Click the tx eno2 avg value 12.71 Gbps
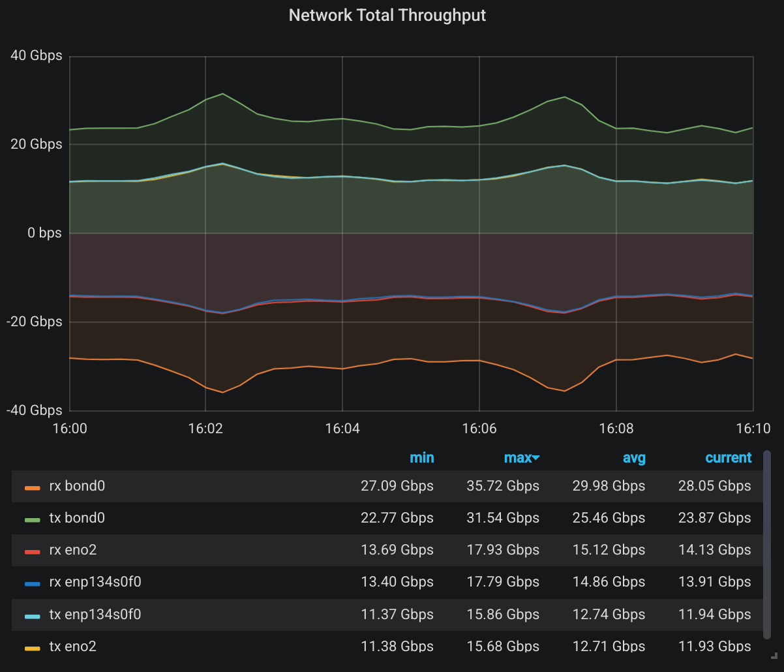This screenshot has height=672, width=784. pos(609,647)
